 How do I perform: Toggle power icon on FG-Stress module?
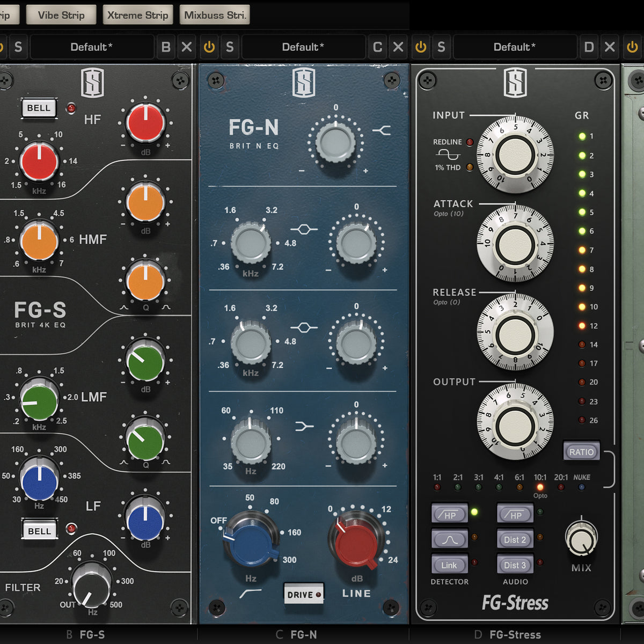click(421, 47)
